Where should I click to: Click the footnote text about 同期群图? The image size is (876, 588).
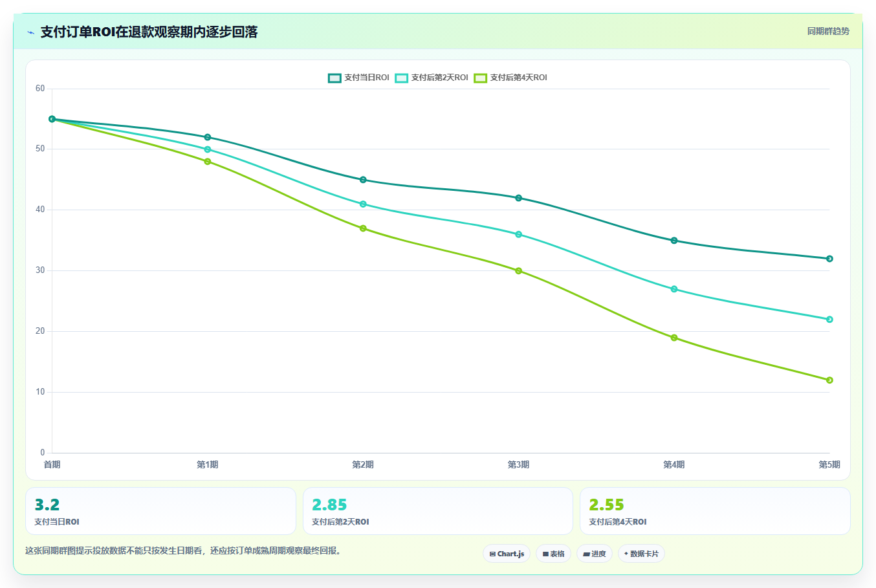(x=183, y=551)
